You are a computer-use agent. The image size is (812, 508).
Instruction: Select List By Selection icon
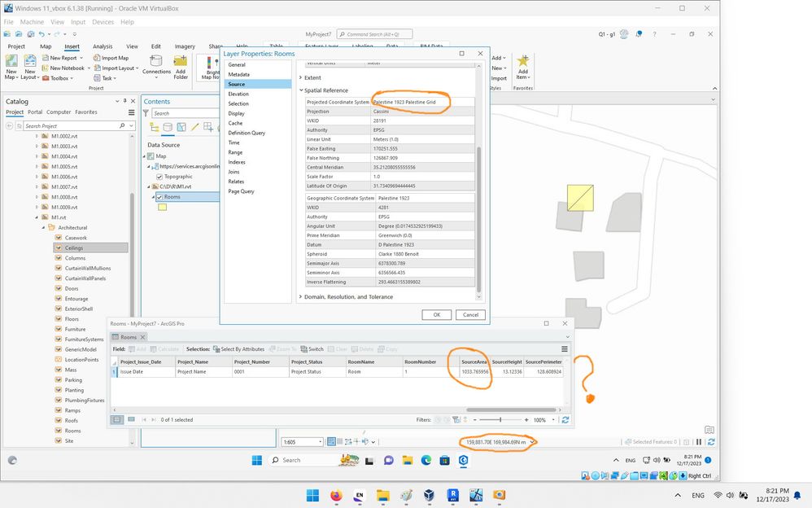pos(181,127)
